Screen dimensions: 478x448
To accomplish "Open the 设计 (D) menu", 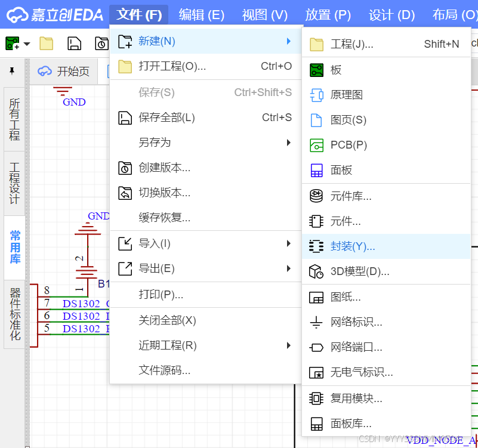I will pyautogui.click(x=391, y=15).
